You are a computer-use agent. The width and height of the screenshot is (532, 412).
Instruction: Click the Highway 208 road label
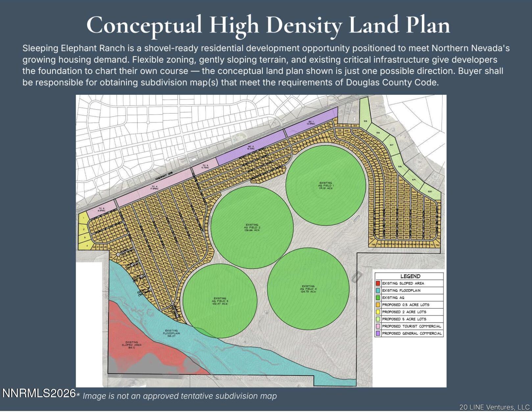point(164,176)
